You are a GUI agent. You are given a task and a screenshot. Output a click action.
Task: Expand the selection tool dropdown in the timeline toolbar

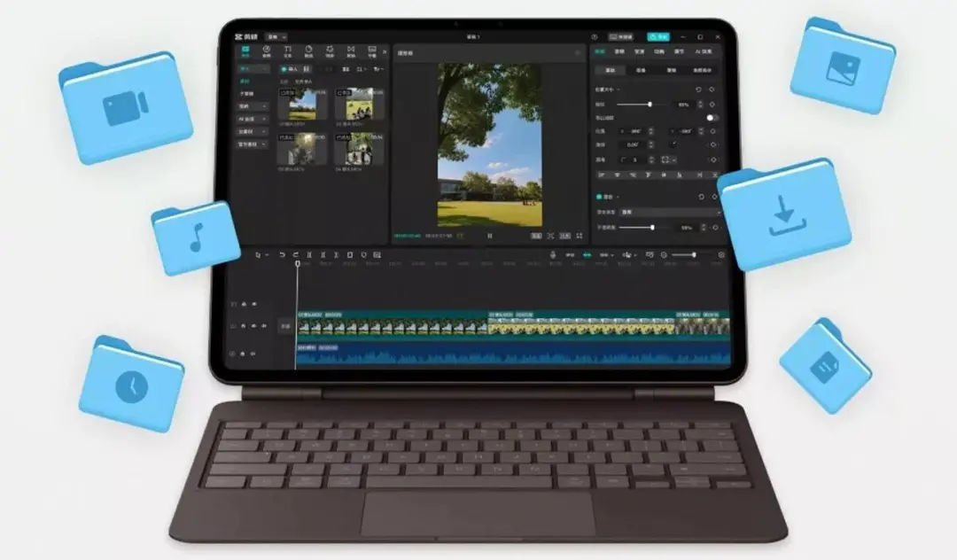(x=267, y=255)
